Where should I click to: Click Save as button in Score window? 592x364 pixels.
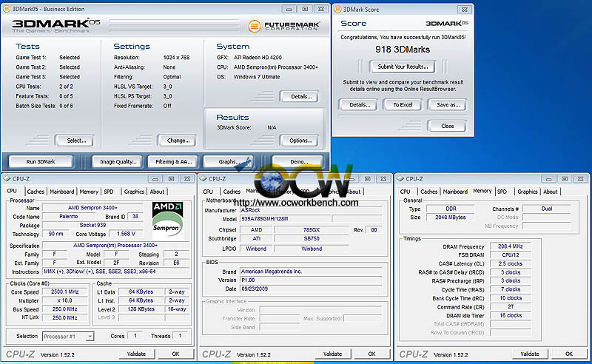(448, 104)
